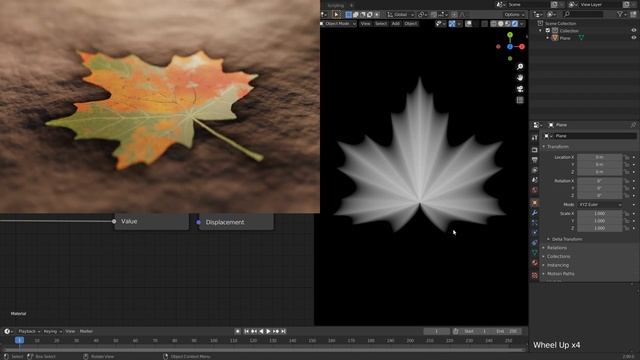This screenshot has height=360, width=640.
Task: Open the viewport Add menu
Action: pyautogui.click(x=396, y=24)
